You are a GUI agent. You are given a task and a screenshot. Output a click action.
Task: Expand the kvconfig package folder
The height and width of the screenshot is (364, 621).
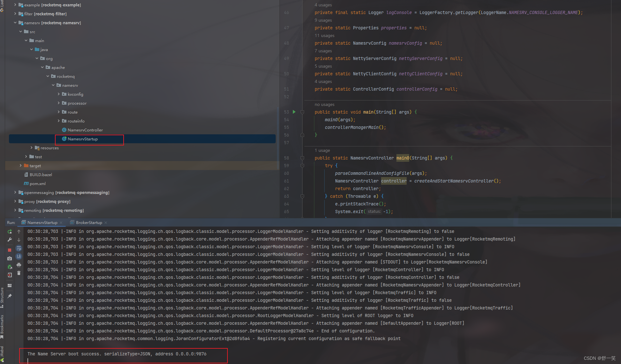[59, 94]
